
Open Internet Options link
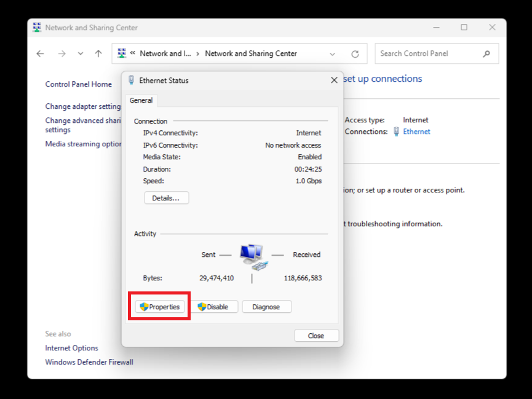[71, 348]
